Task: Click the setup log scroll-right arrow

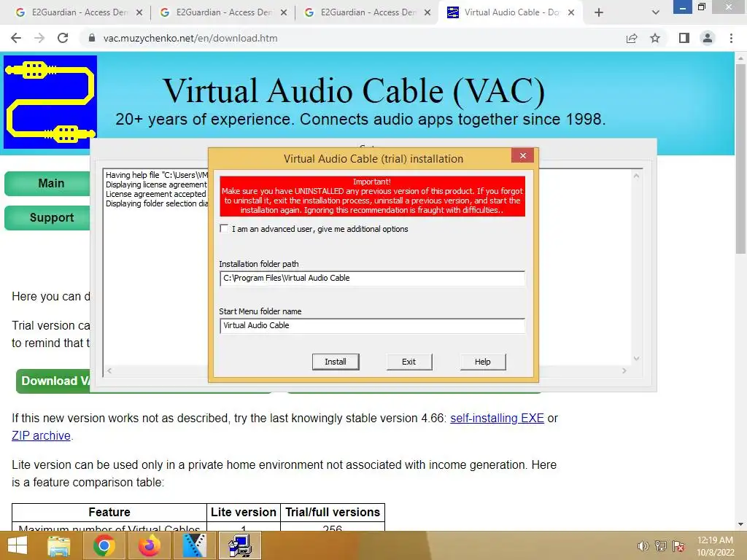Action: [x=624, y=370]
